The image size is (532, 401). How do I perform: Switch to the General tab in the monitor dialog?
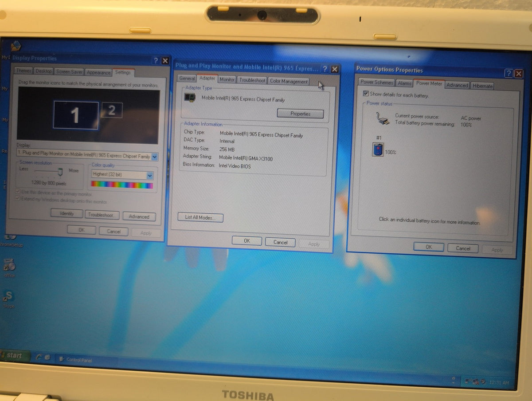tap(187, 79)
